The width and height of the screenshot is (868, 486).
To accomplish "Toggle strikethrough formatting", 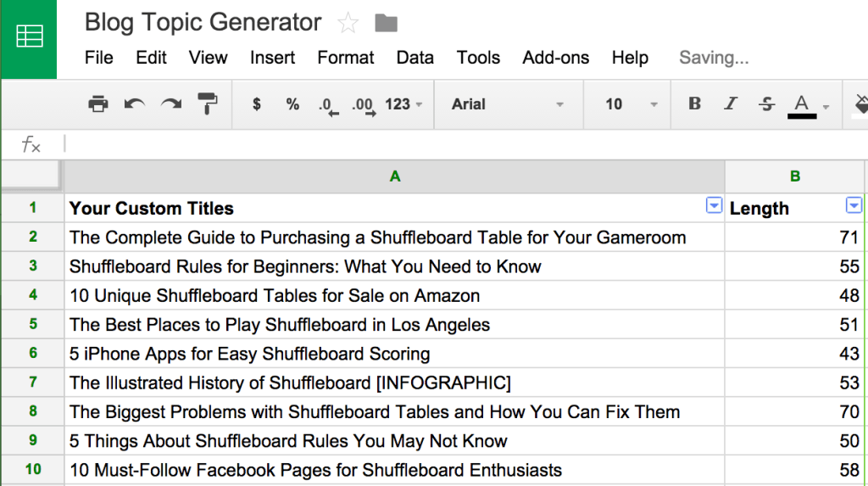I will click(x=766, y=103).
